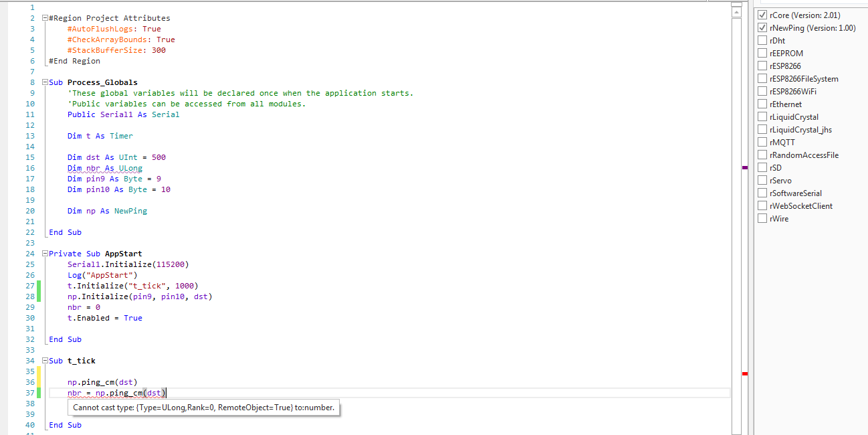This screenshot has width=868, height=435.
Task: Uncheck the rCore library checkbox
Action: click(762, 15)
